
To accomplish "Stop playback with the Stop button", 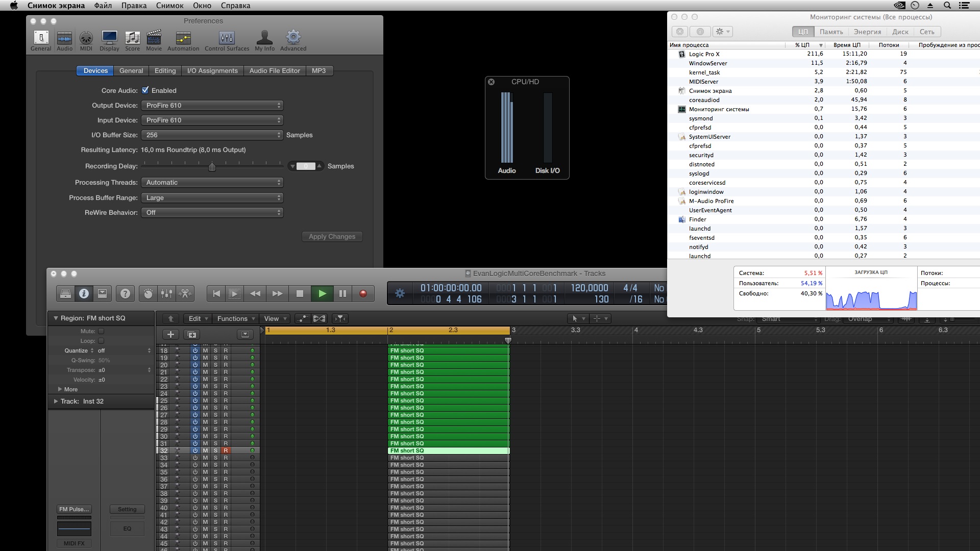I will (300, 293).
